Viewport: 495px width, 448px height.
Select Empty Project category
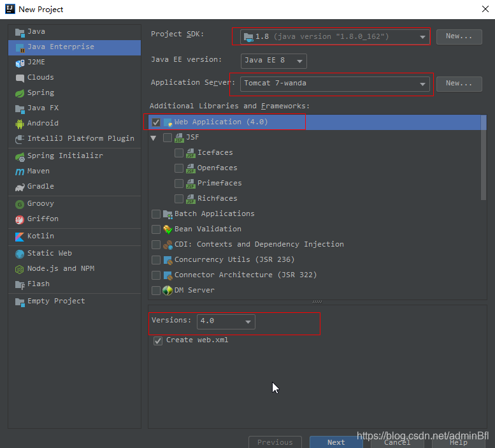point(75,301)
